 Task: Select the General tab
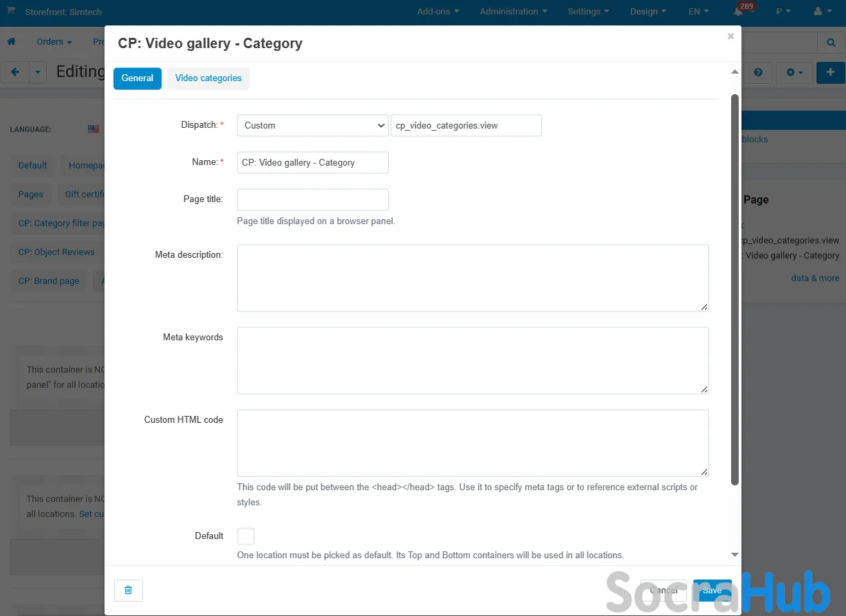[x=138, y=78]
